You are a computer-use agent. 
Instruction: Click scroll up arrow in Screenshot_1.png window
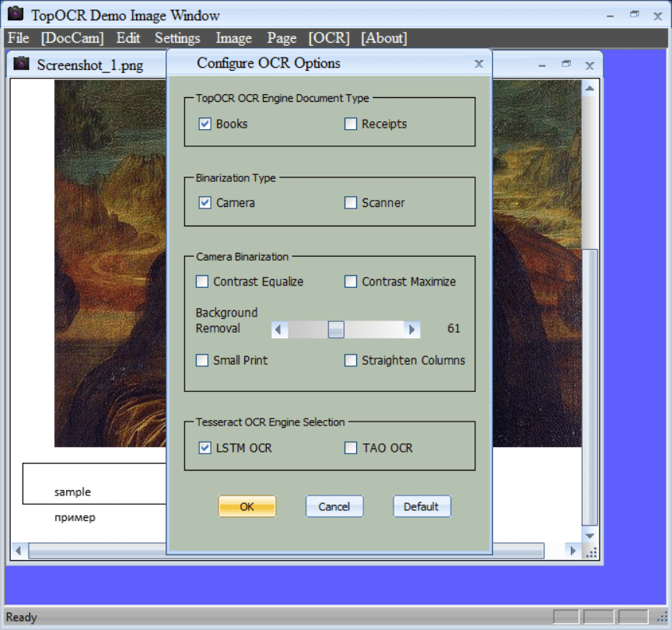(x=590, y=89)
